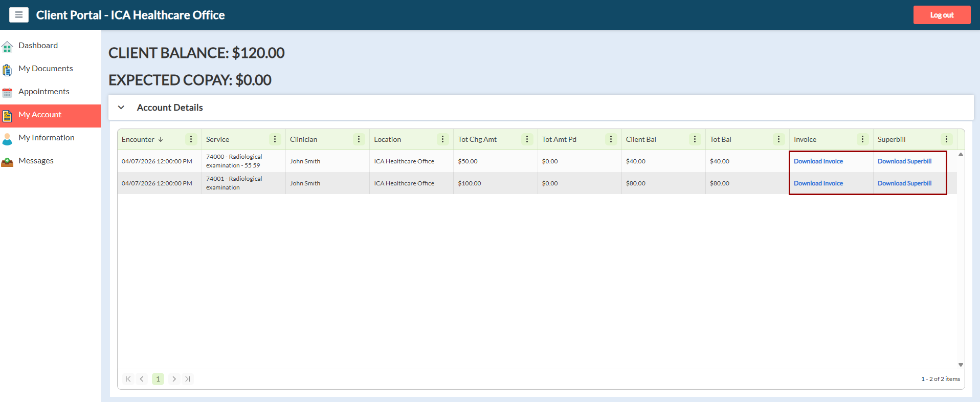Screen dimensions: 980x402
Task: Open the Superbill column options menu
Action: pos(946,139)
